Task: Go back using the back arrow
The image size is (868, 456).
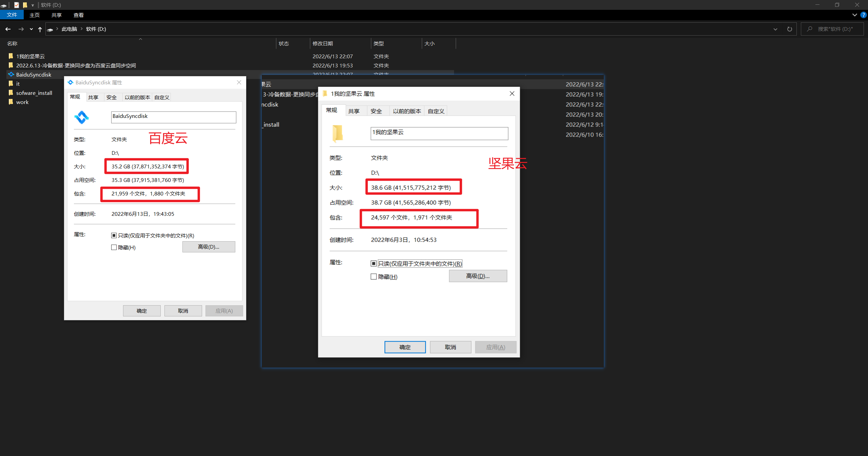Action: [8, 29]
